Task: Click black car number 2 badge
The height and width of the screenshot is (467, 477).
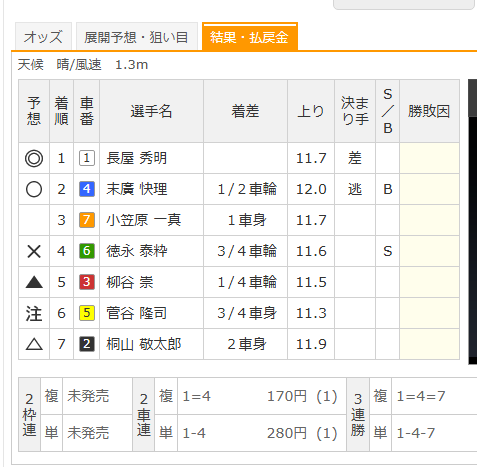Action: click(x=87, y=344)
